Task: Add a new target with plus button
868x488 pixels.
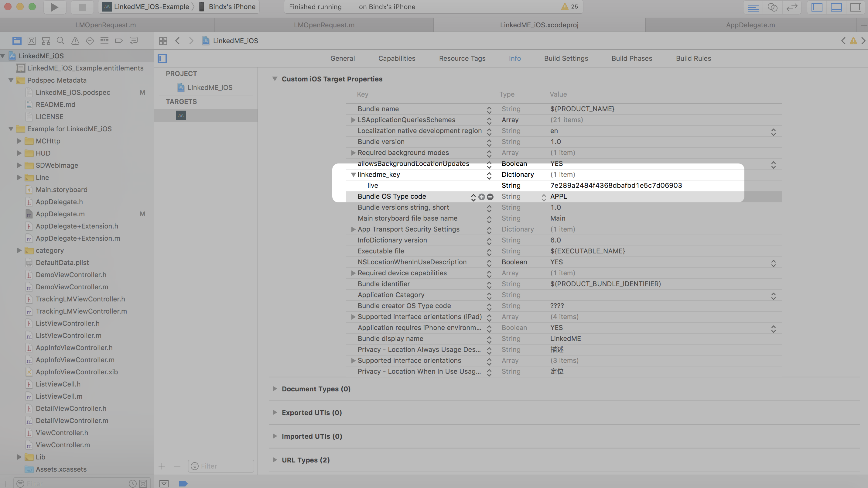Action: click(x=162, y=466)
